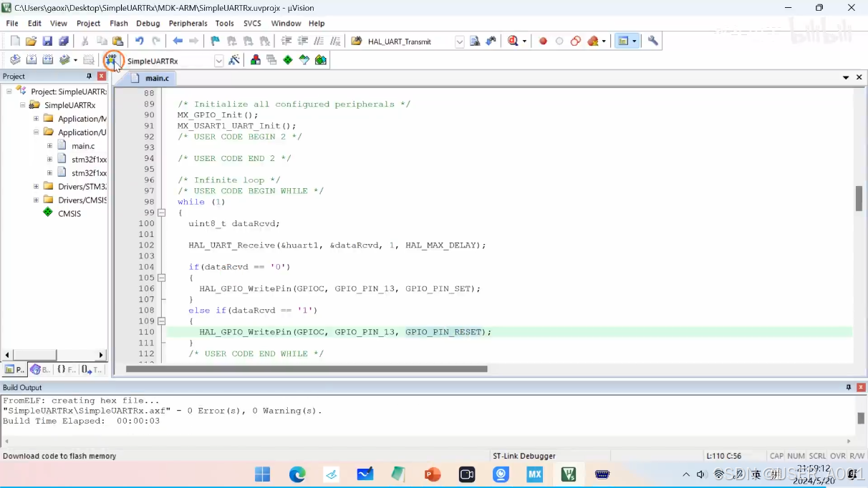Open the SimpleUARTRx target dropdown
Image resolution: width=868 pixels, height=488 pixels.
219,61
